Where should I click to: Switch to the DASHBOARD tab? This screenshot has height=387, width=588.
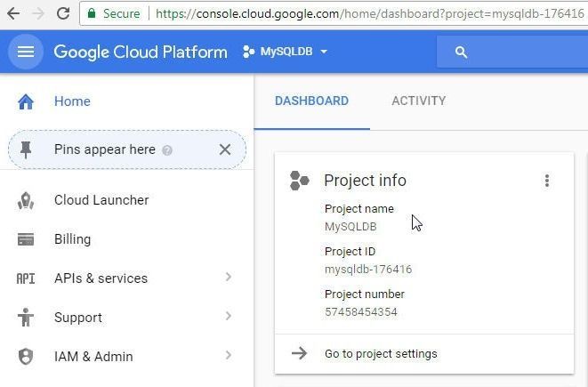point(311,101)
